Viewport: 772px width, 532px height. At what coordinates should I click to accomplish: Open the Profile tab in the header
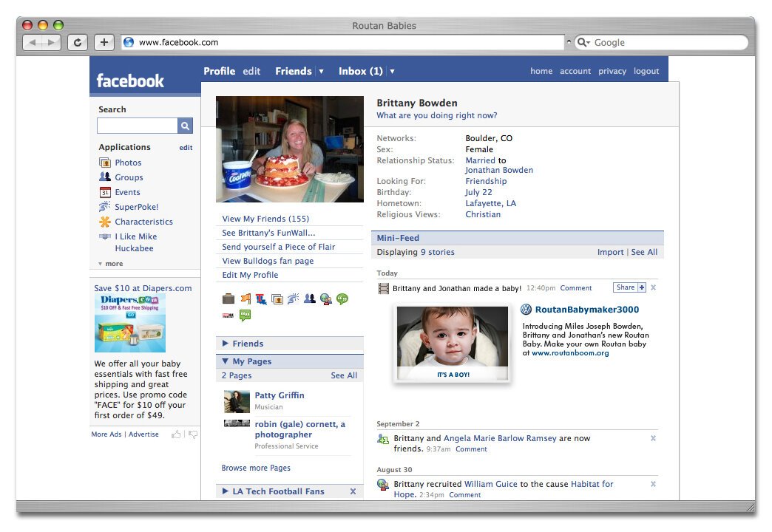point(220,72)
